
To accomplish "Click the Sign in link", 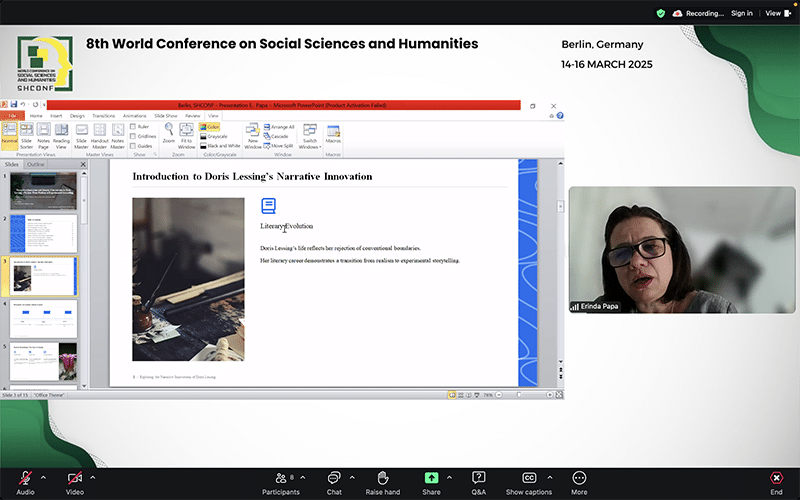I will [x=741, y=13].
